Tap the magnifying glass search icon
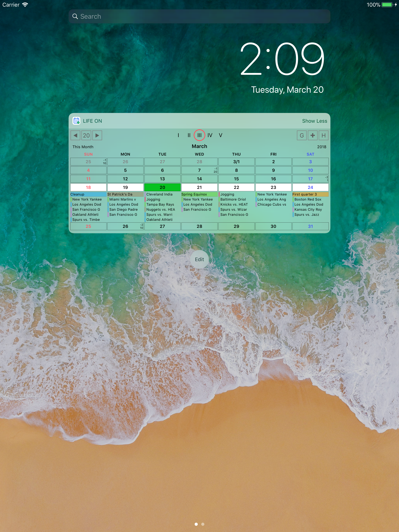The image size is (399, 532). click(x=75, y=16)
